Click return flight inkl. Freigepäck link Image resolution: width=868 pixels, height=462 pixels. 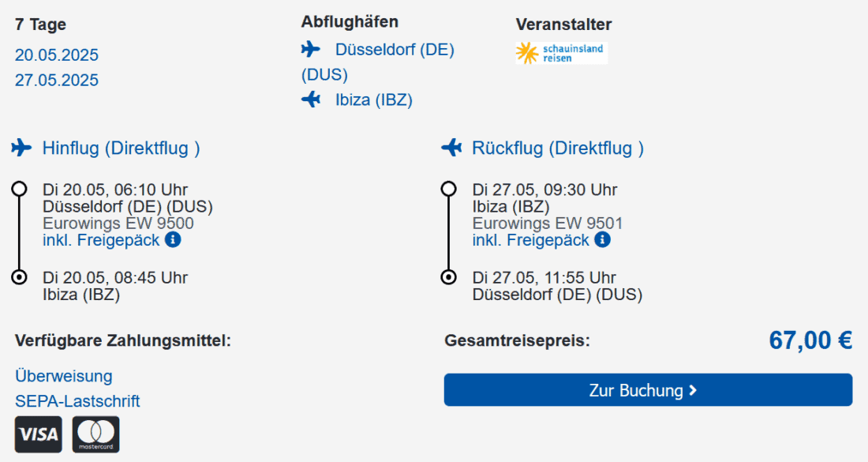click(531, 239)
